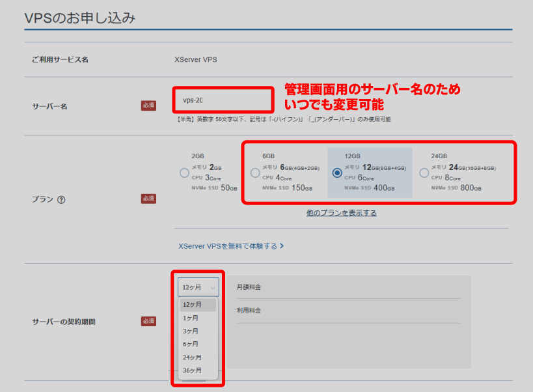Pick the 36ヶ月 contract period option
This screenshot has height=392, width=533.
(x=193, y=371)
